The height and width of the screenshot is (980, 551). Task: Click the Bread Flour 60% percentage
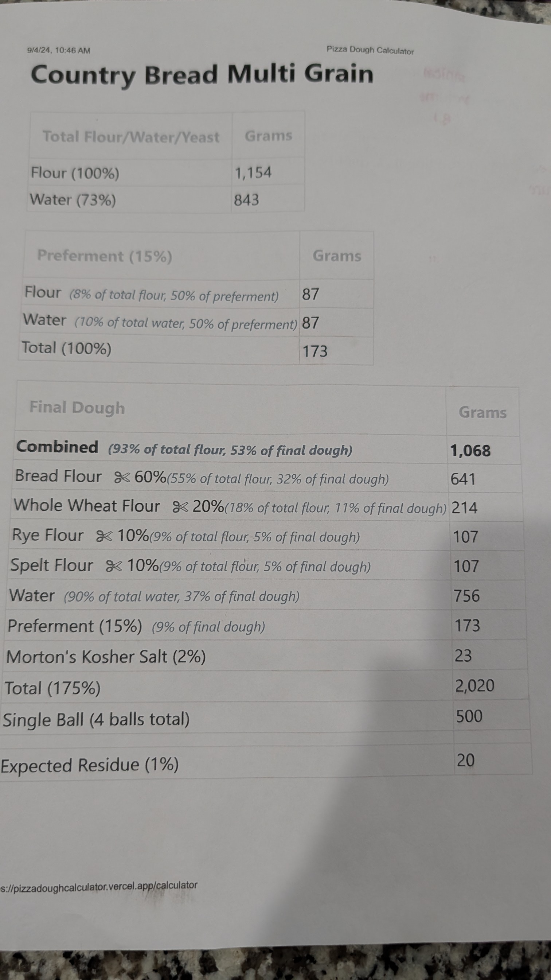click(x=150, y=477)
